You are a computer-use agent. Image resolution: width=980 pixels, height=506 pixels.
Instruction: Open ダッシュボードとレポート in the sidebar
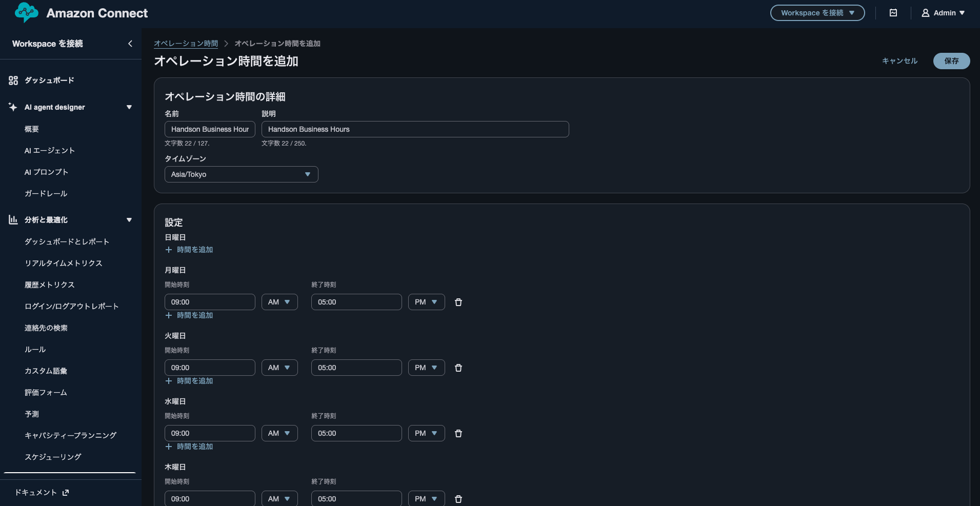click(67, 242)
